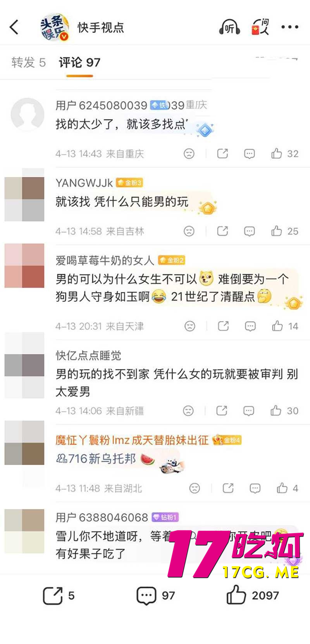Switch to 转发 5 tab

click(x=29, y=62)
